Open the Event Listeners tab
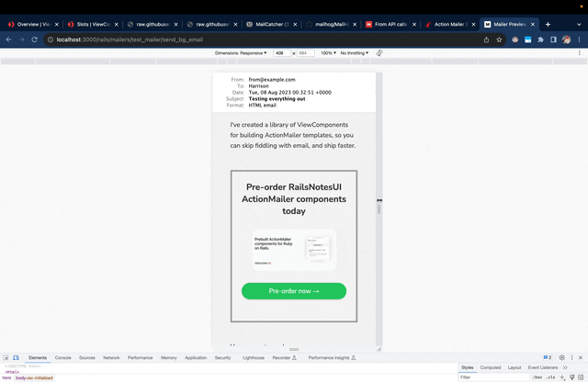 tap(543, 367)
